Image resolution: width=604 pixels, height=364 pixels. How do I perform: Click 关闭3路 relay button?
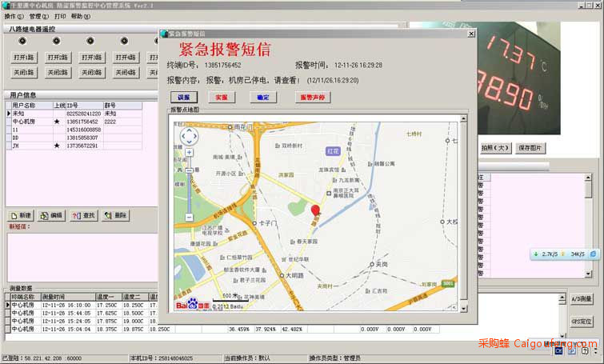(x=92, y=73)
